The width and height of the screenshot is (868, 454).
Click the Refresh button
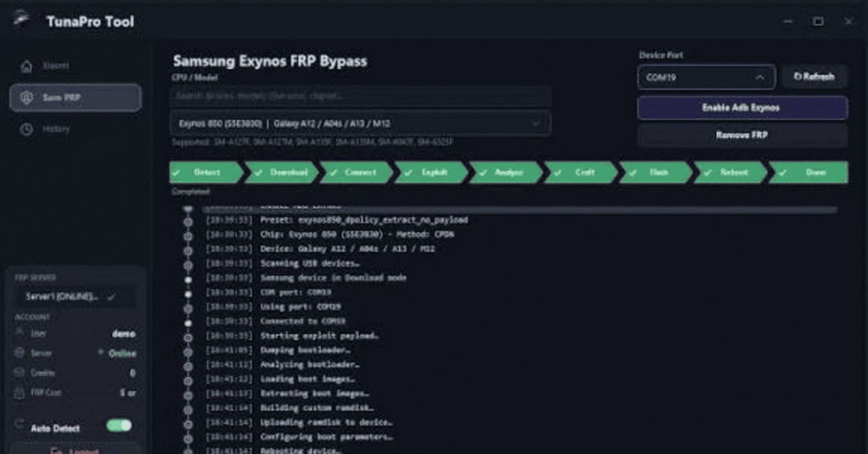tap(815, 77)
